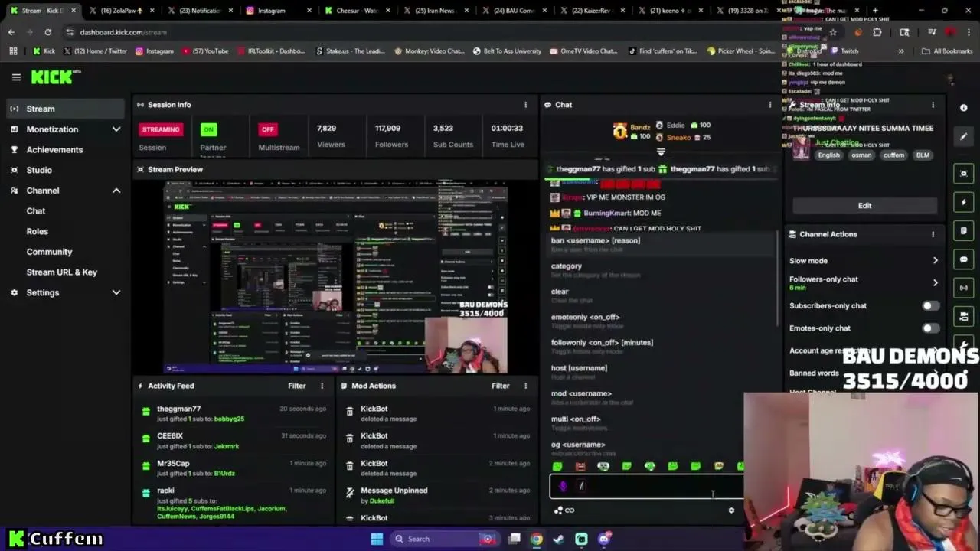Click the BLM stream tag

pos(923,155)
